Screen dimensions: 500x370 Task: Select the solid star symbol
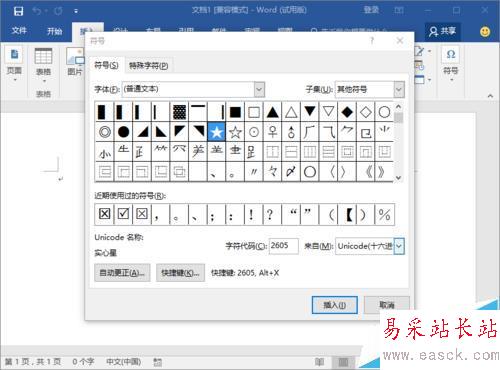[x=216, y=132]
